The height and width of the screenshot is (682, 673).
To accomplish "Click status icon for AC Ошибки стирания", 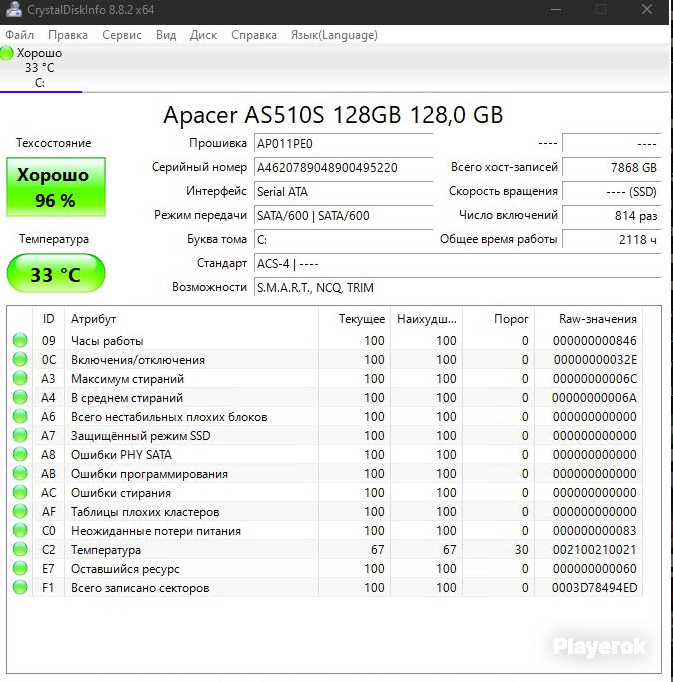I will [x=20, y=492].
